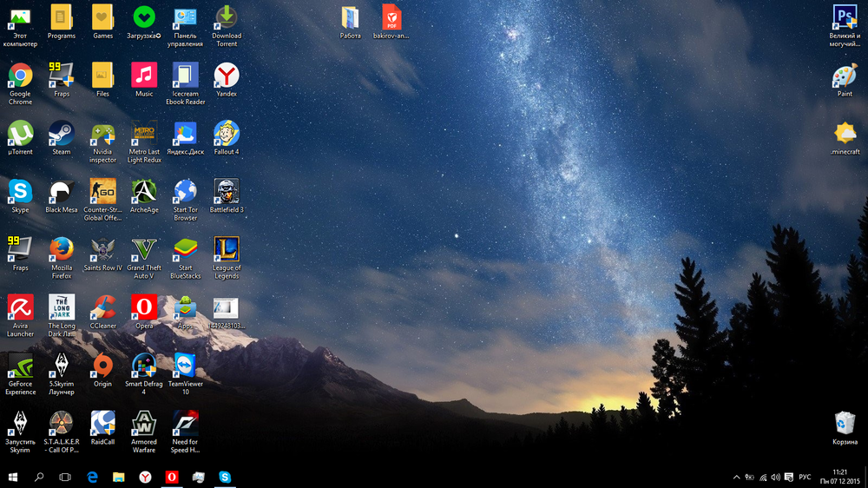
Task: Select the Grand Theft Auto V icon
Action: pyautogui.click(x=144, y=250)
